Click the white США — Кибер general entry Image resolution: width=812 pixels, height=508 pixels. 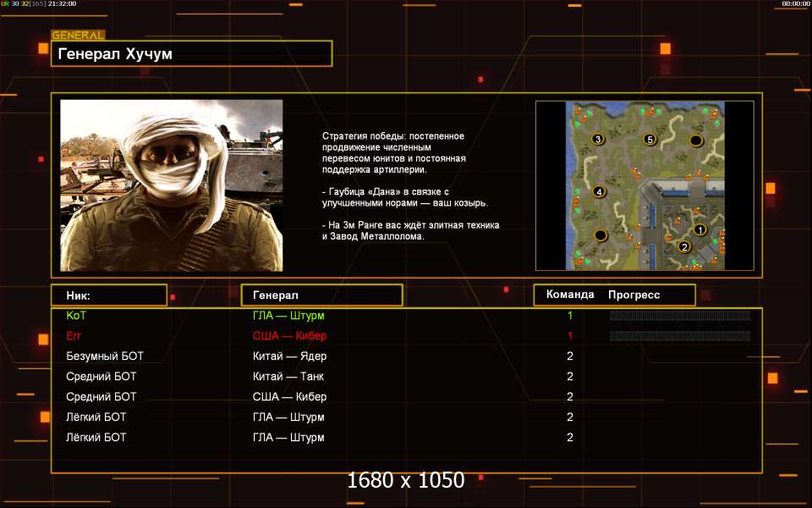point(289,396)
